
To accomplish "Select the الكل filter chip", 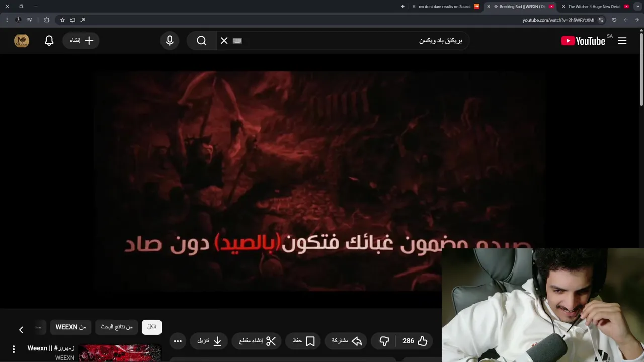I will click(x=152, y=327).
